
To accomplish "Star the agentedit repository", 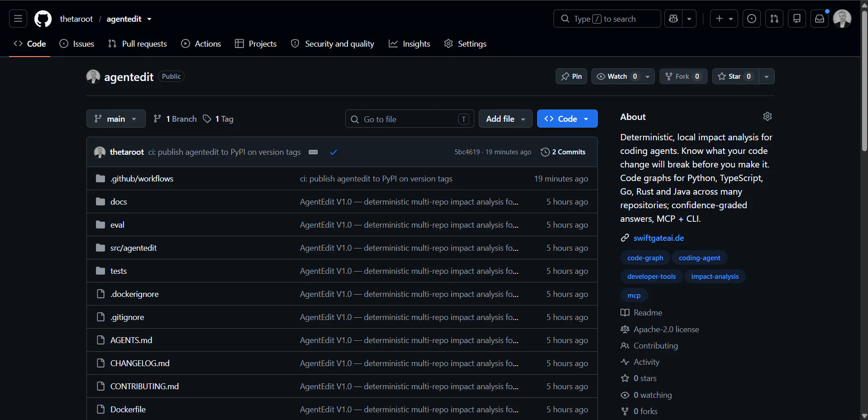I will click(x=735, y=76).
